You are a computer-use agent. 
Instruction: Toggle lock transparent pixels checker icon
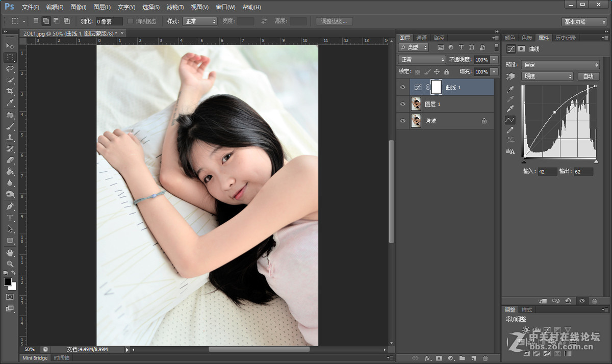point(418,72)
